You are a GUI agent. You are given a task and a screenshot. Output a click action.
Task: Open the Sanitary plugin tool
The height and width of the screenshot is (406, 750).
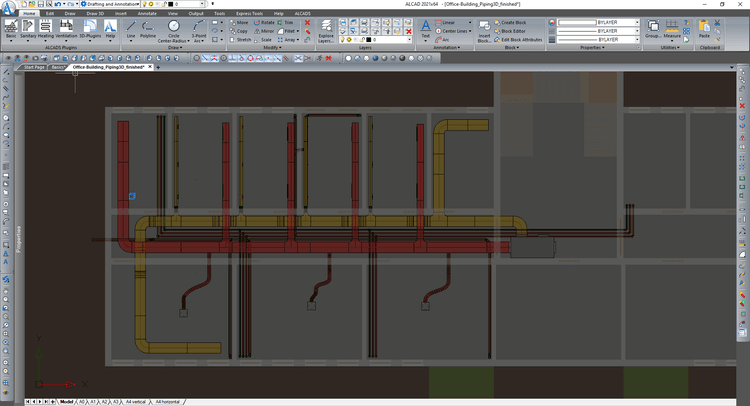(28, 29)
